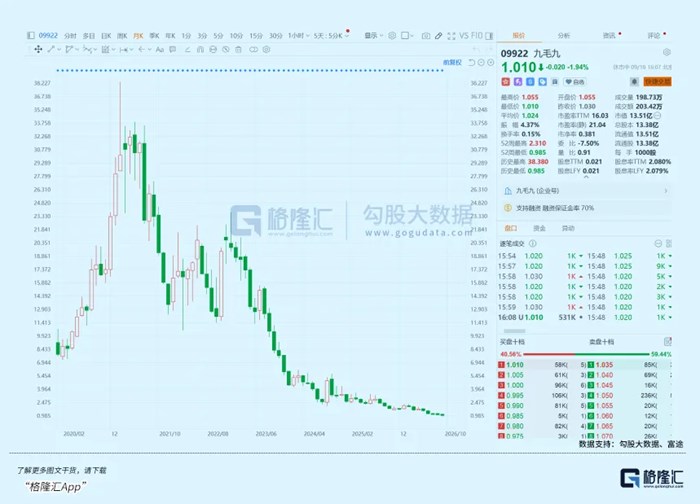Toggle the magnet lock drawing icon
The height and width of the screenshot is (504, 700).
200,50
